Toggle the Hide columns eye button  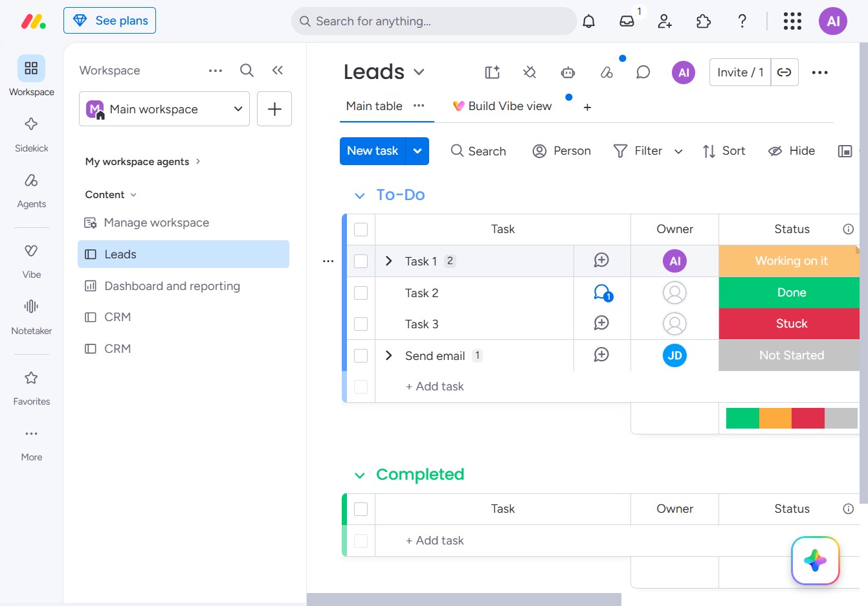792,151
